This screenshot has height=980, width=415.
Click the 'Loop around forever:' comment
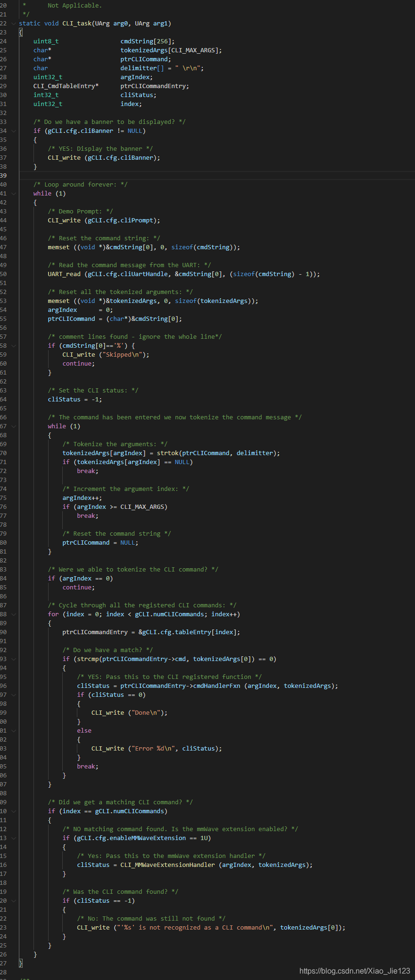pyautogui.click(x=80, y=185)
